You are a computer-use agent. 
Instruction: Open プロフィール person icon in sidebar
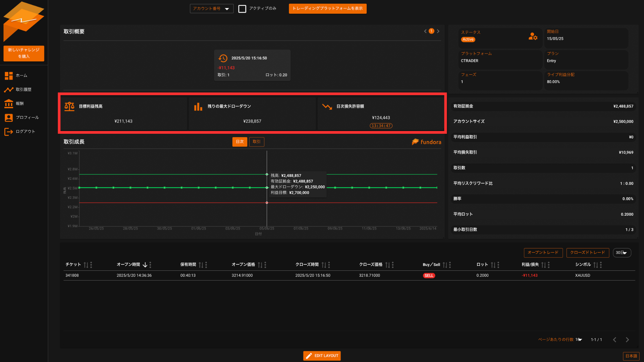9,118
